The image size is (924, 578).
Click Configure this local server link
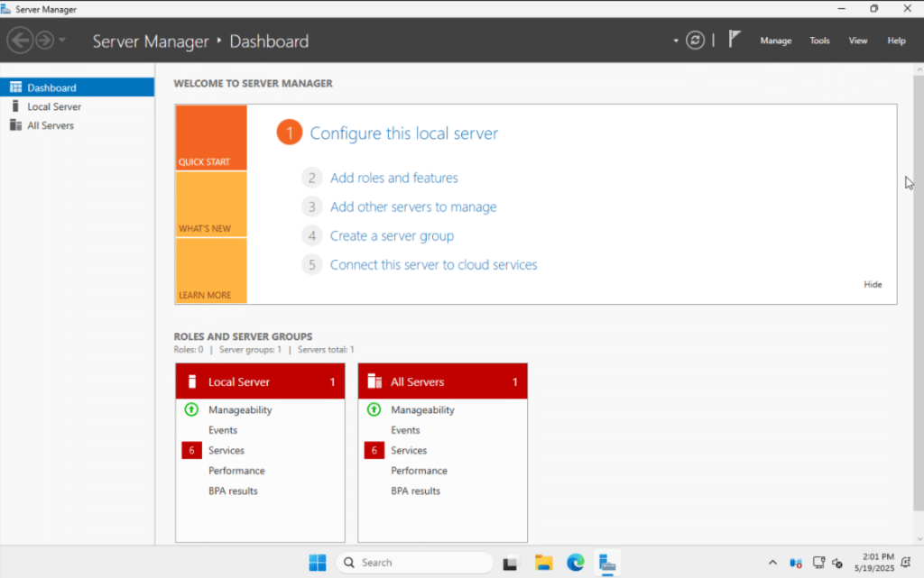pos(403,133)
